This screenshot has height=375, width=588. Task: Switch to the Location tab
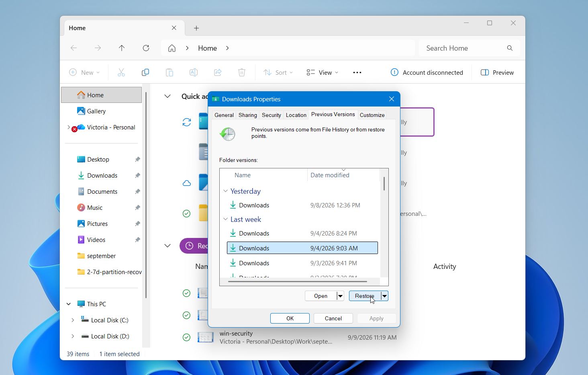point(296,115)
